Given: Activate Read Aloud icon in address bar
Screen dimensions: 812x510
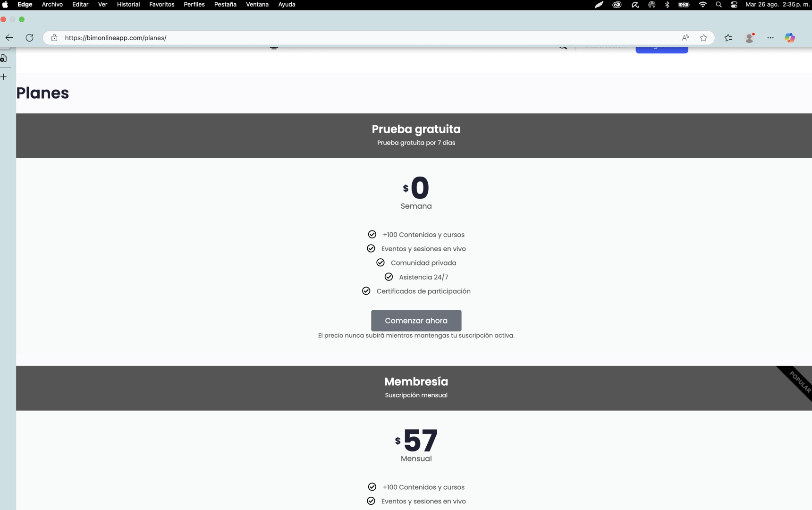Looking at the screenshot, I should pyautogui.click(x=685, y=38).
